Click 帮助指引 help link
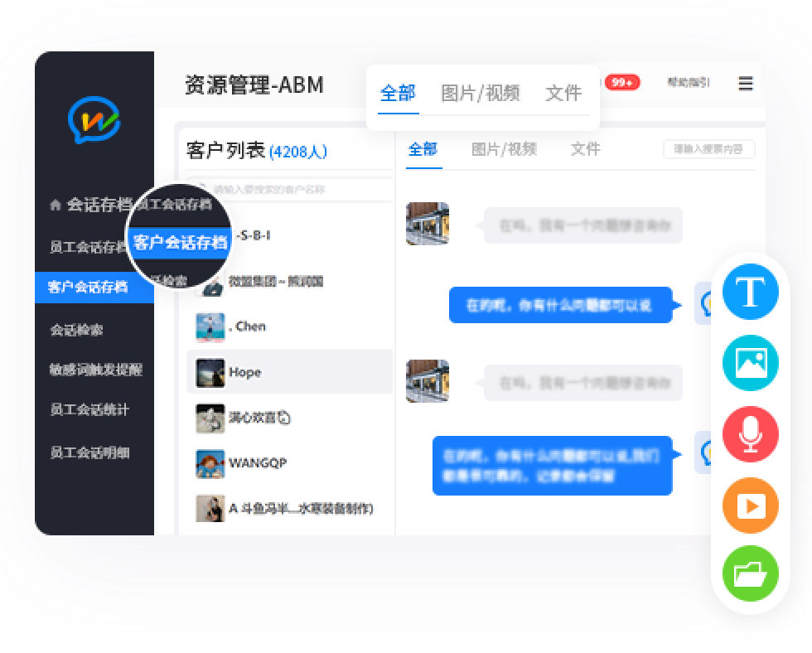 (688, 82)
